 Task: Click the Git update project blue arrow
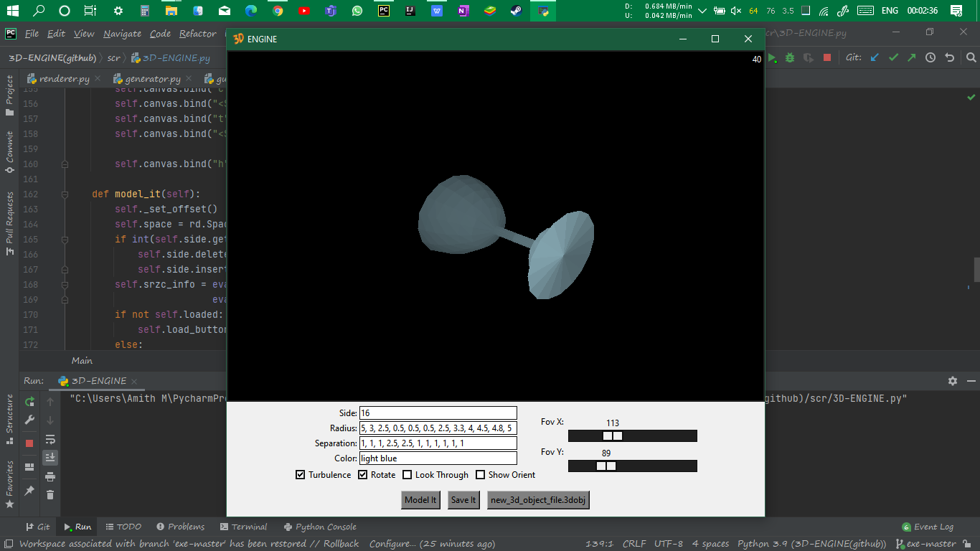[x=874, y=57]
